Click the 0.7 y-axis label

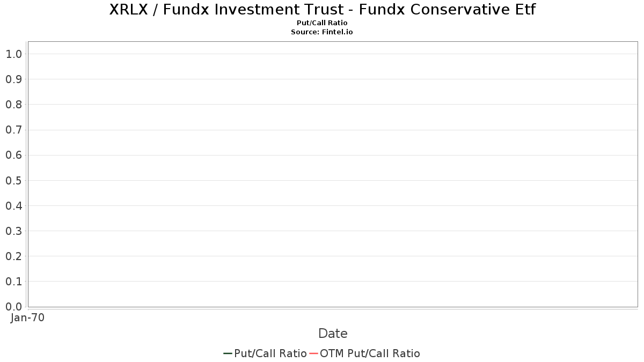[14, 130]
